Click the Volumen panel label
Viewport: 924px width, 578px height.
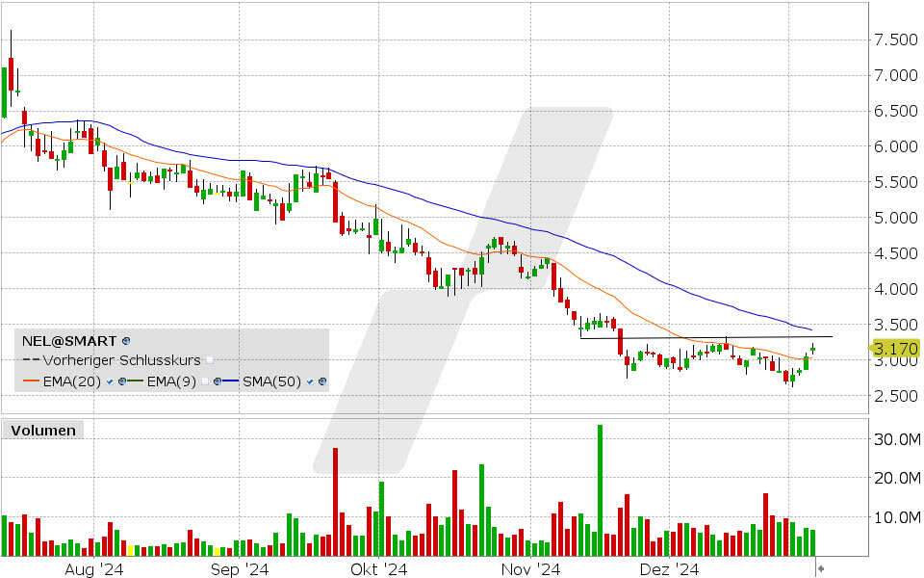tap(43, 431)
